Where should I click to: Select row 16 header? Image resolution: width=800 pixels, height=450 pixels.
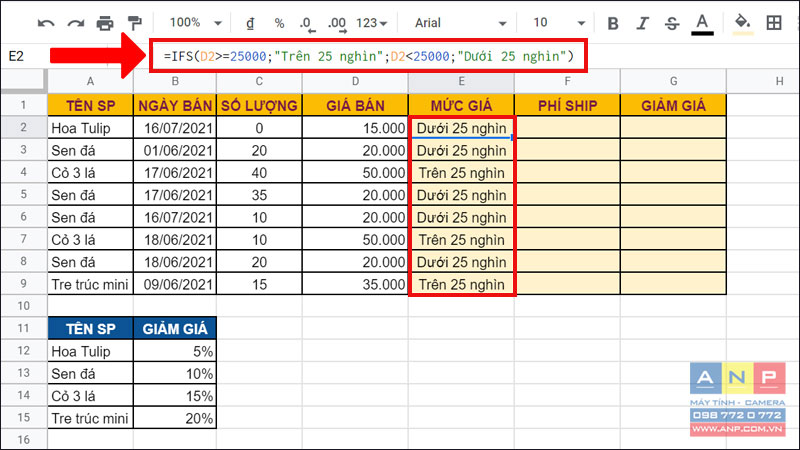[x=23, y=439]
